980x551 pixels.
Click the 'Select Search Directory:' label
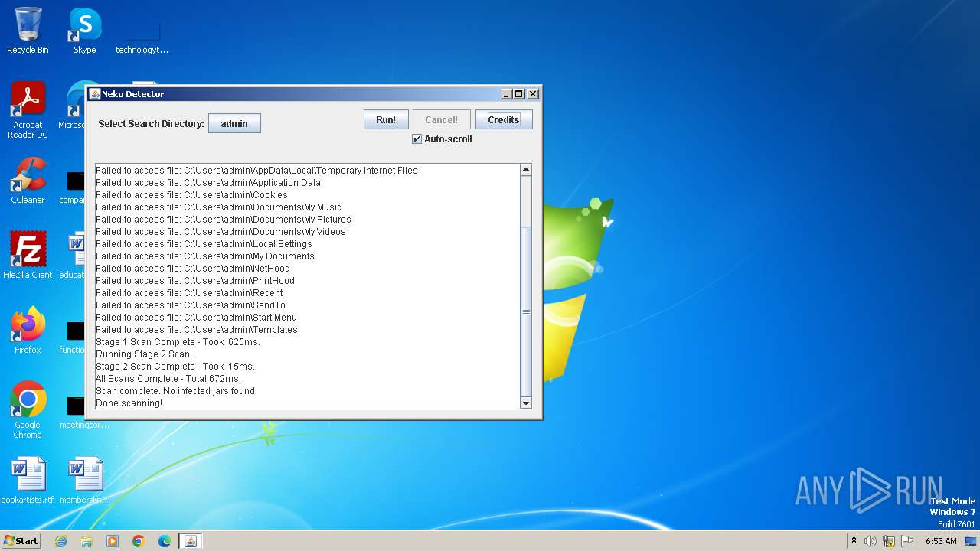pos(152,124)
